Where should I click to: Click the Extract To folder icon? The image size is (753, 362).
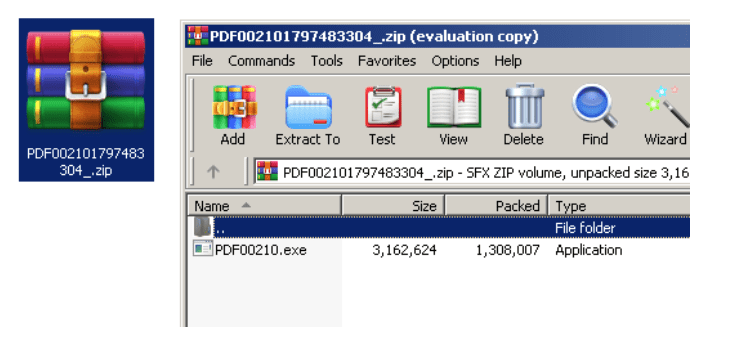tap(308, 107)
